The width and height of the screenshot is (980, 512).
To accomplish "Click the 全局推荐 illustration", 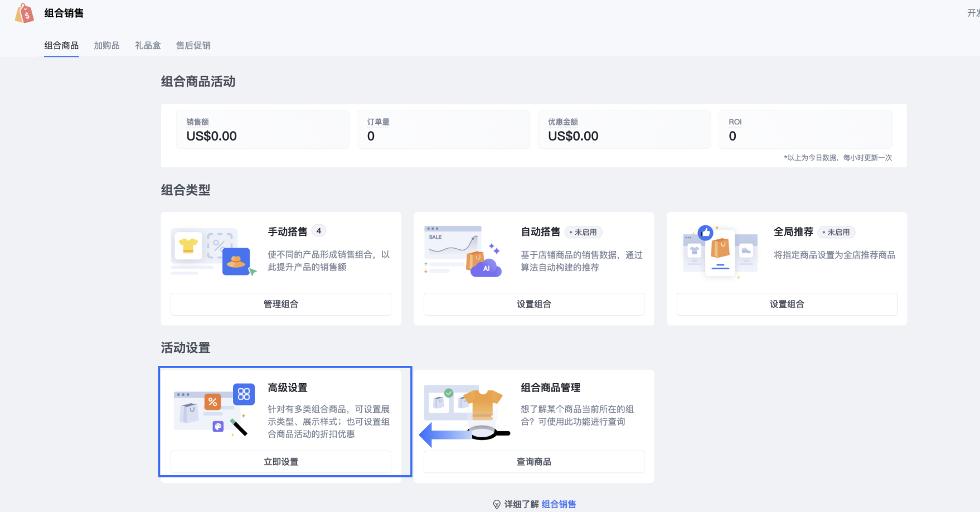I will click(720, 253).
